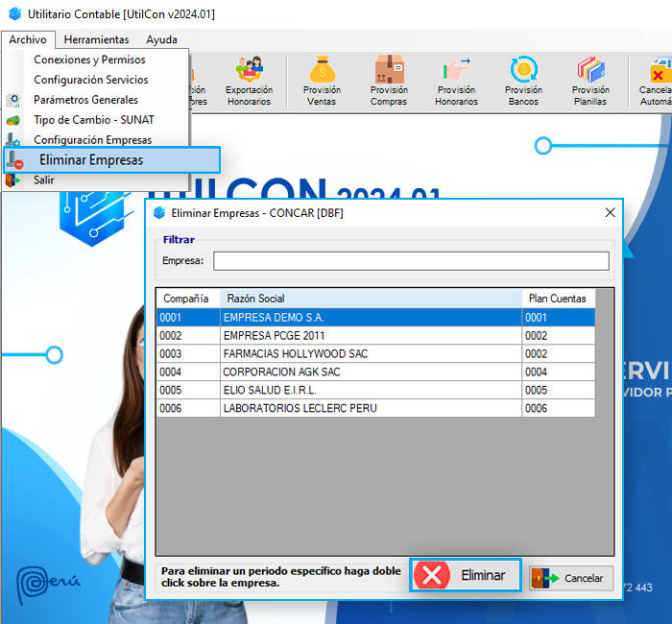Screen dimensions: 672x624
Task: Open the Ayuda menu
Action: tap(161, 39)
